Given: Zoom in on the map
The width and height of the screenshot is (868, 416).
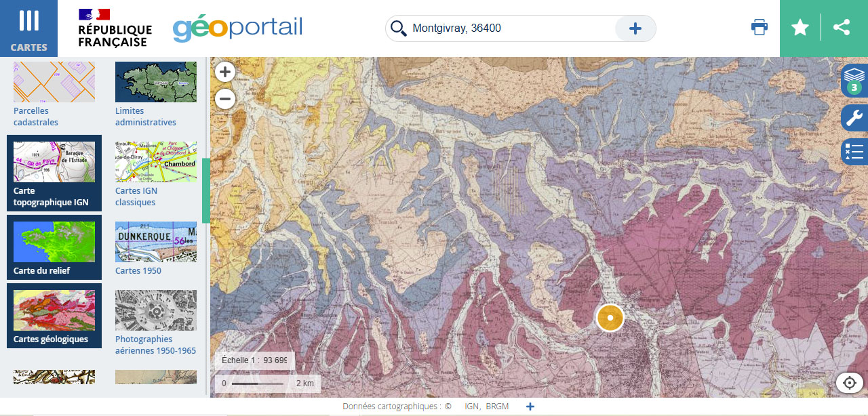Looking at the screenshot, I should pyautogui.click(x=225, y=72).
